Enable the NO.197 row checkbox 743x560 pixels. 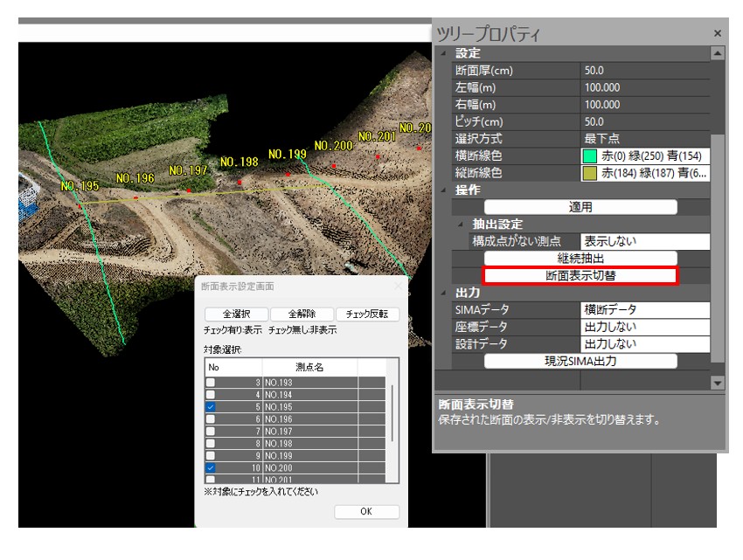(x=210, y=432)
